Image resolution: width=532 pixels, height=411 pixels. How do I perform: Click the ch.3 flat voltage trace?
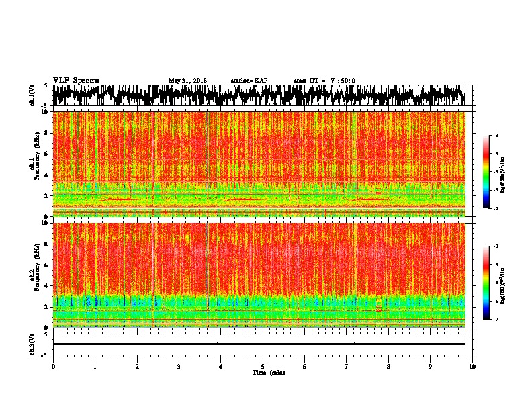tap(259, 344)
